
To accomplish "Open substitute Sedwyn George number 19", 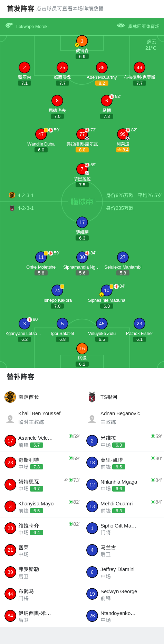I will tap(123, 594).
